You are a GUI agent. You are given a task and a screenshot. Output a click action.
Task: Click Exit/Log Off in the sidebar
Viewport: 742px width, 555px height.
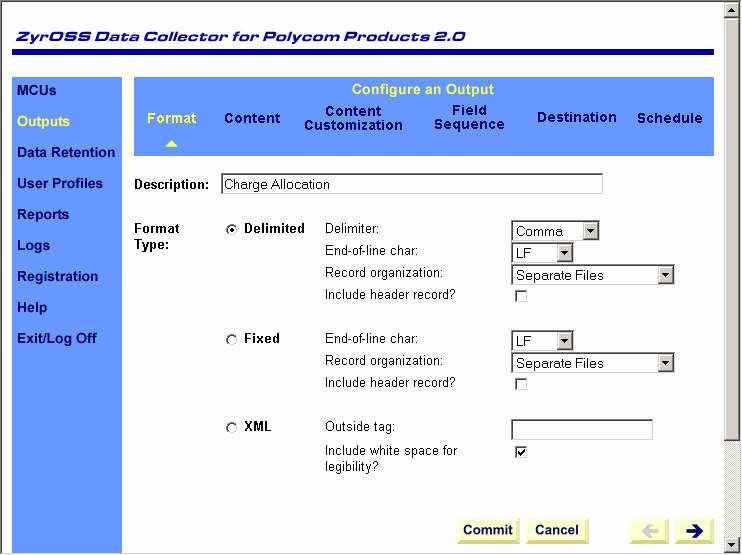pos(57,338)
